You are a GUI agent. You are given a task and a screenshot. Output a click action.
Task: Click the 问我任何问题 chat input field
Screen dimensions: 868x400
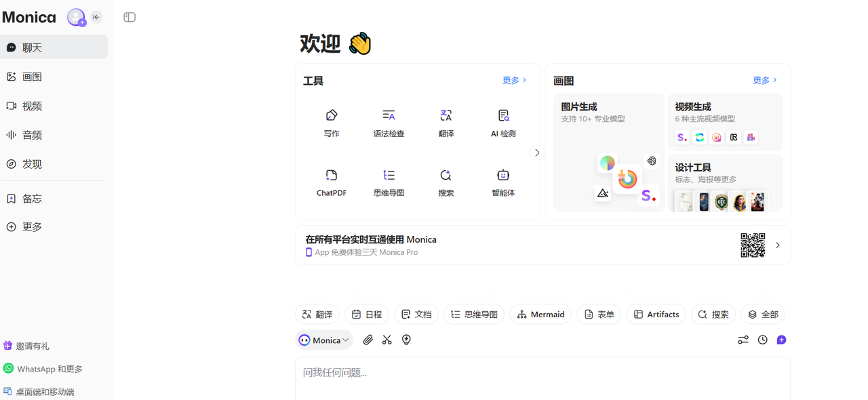coord(542,378)
